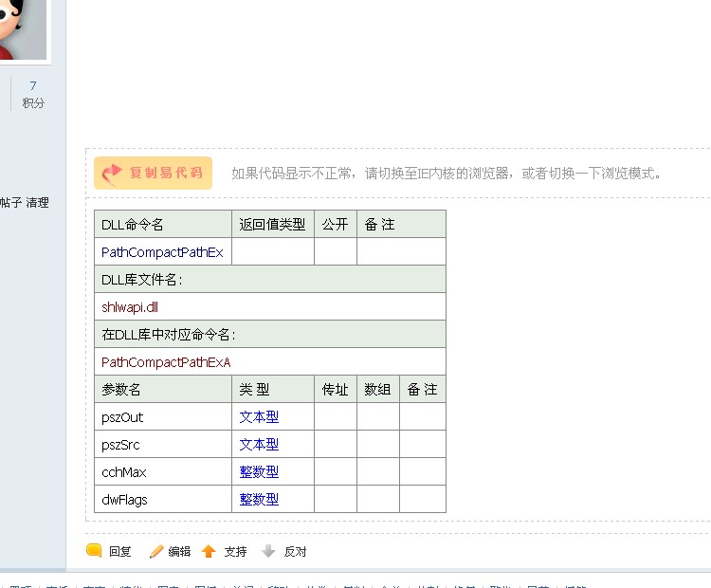Click the 7 积分 points counter
Image resolution: width=711 pixels, height=588 pixels.
click(33, 95)
